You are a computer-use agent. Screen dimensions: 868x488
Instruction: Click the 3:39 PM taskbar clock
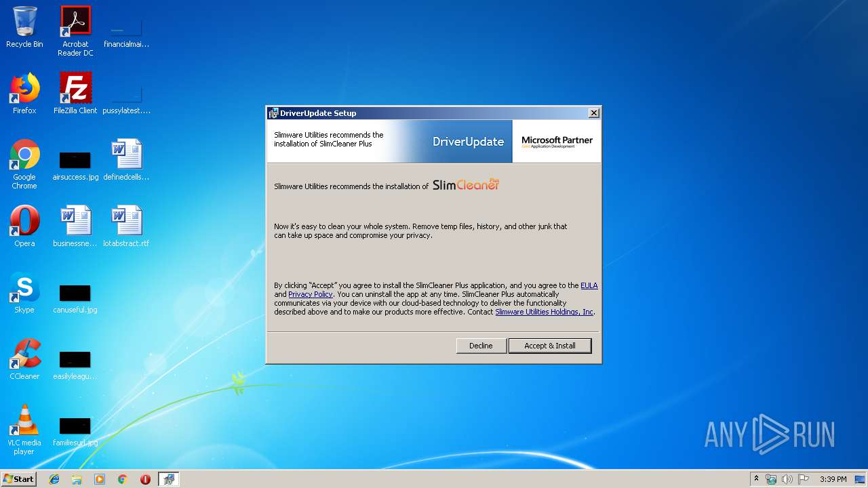(x=833, y=479)
